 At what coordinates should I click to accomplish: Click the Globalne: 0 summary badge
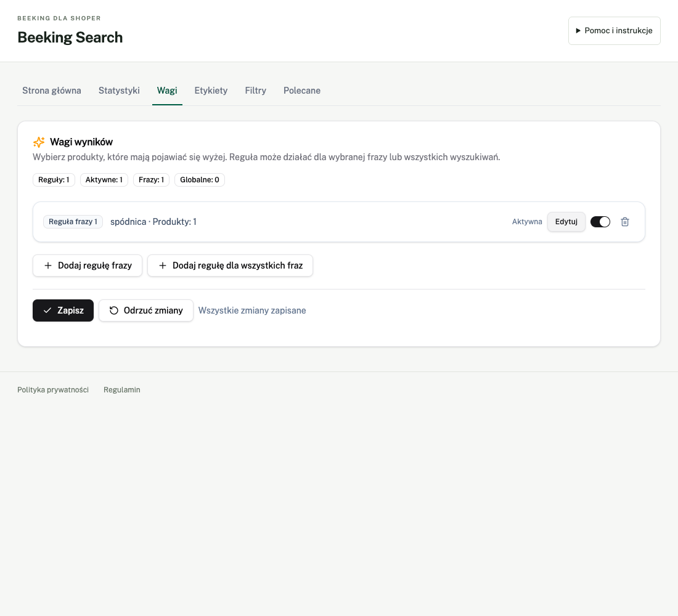coord(199,180)
